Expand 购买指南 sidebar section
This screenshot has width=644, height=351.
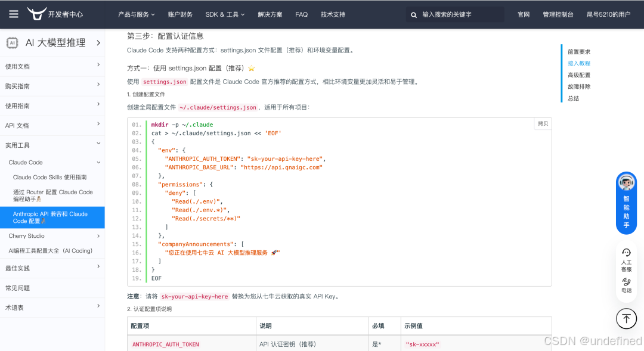point(52,86)
